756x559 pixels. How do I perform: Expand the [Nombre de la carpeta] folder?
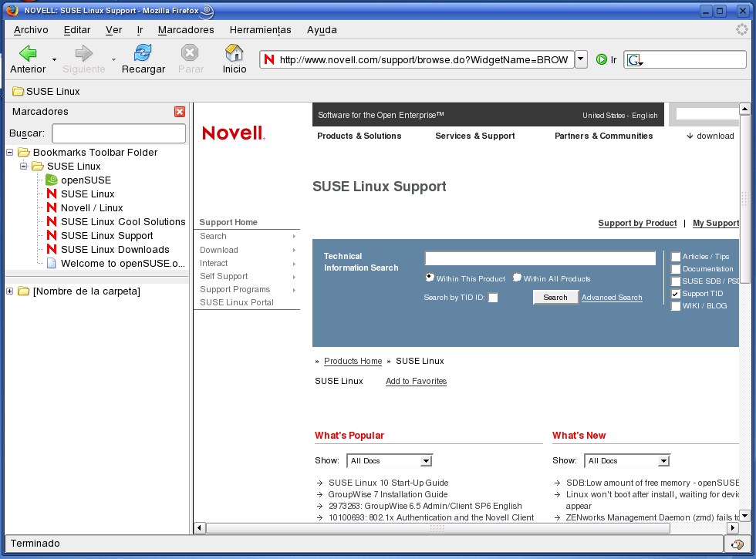9,291
